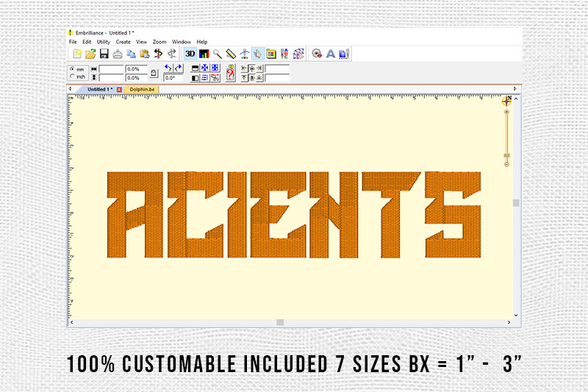Open a design with the folder icon
Screen dimensions: 588x392
tap(90, 54)
